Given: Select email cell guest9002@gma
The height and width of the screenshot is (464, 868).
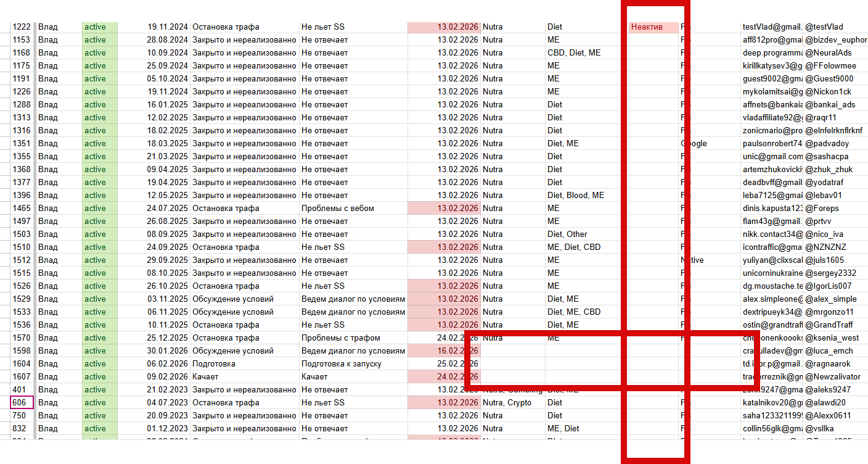Looking at the screenshot, I should pyautogui.click(x=772, y=79).
